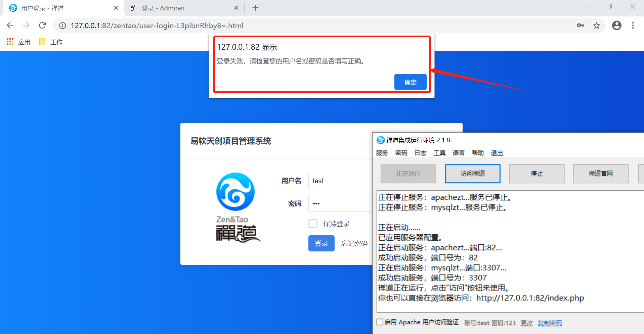The image size is (644, 334).
Task: Click the 账号:test 密码:123 text
Action: [490, 323]
